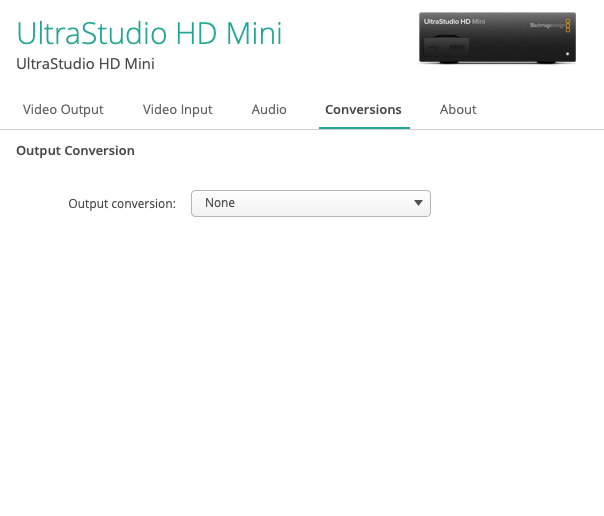Image resolution: width=604 pixels, height=516 pixels.
Task: Click the UltraStudio HD Mini device image
Action: [x=497, y=38]
